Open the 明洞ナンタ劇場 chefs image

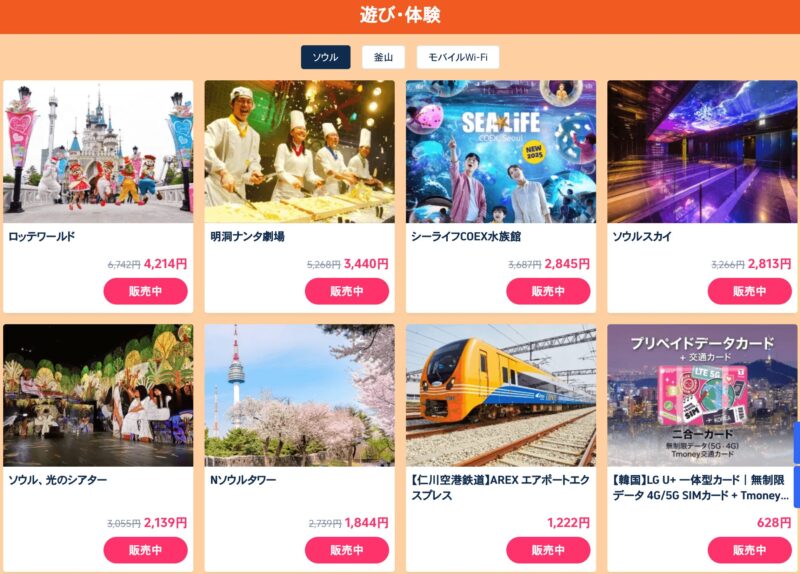299,152
